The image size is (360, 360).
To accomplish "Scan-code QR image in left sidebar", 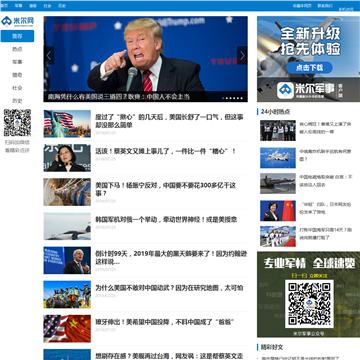I will [x=17, y=123].
